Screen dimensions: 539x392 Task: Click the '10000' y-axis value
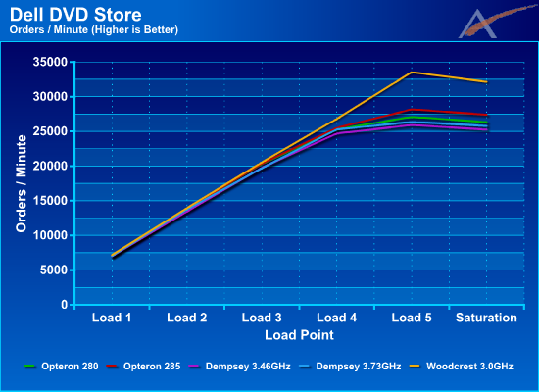pos(50,235)
